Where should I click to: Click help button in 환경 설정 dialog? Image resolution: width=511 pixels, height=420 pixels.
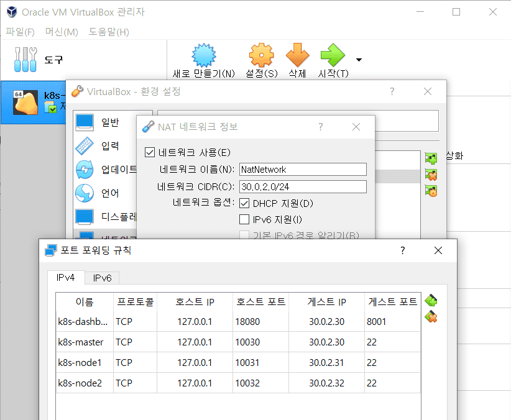[x=392, y=91]
